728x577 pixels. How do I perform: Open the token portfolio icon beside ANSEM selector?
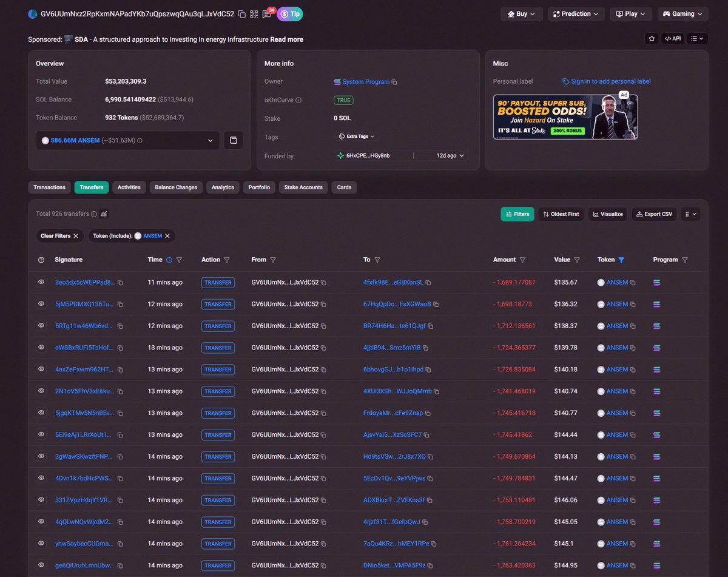tap(234, 140)
